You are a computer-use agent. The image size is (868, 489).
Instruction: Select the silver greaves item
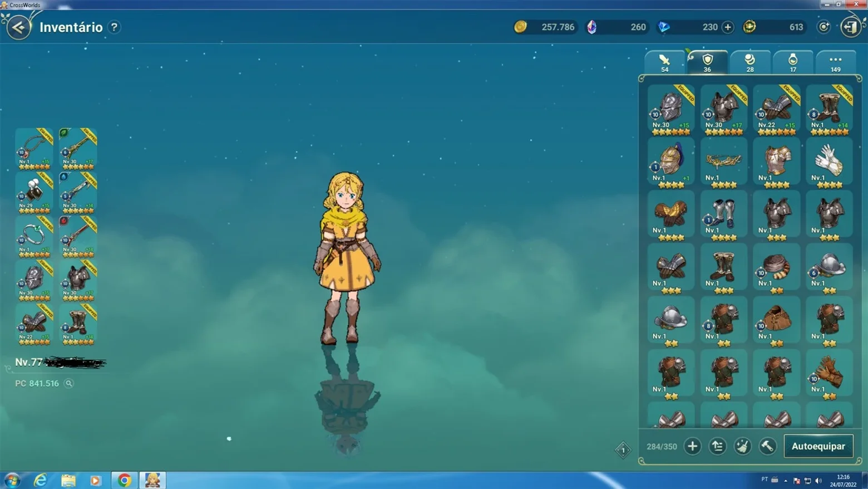click(x=724, y=216)
